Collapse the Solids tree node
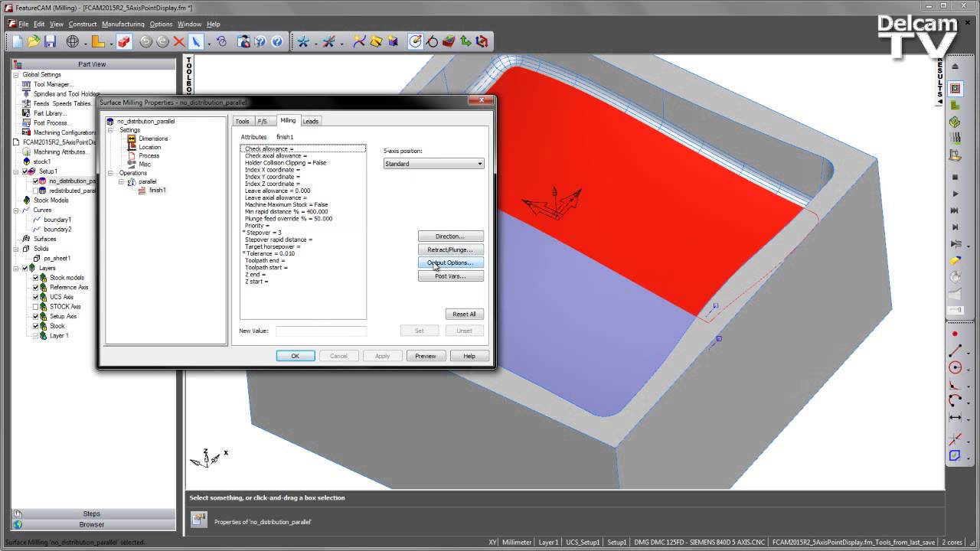Screen dimensions: 980x551 16,249
